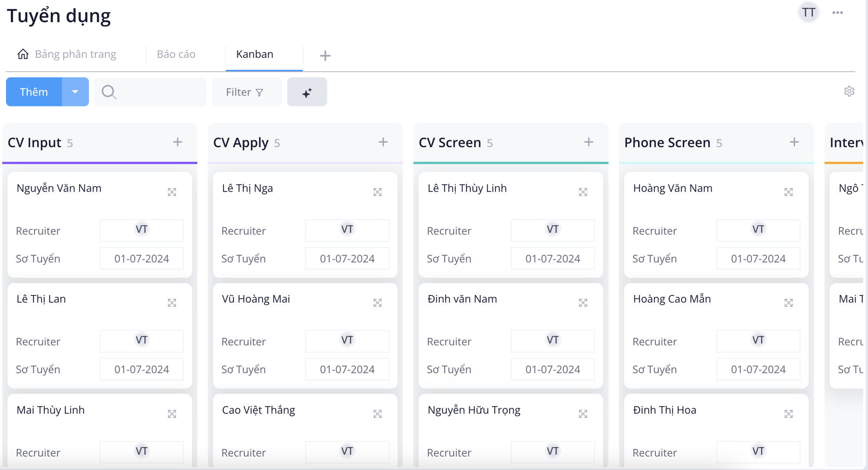Click Sơ Tuyển date on Vũ Hoàng Mai card
This screenshot has height=470, width=868.
point(347,369)
